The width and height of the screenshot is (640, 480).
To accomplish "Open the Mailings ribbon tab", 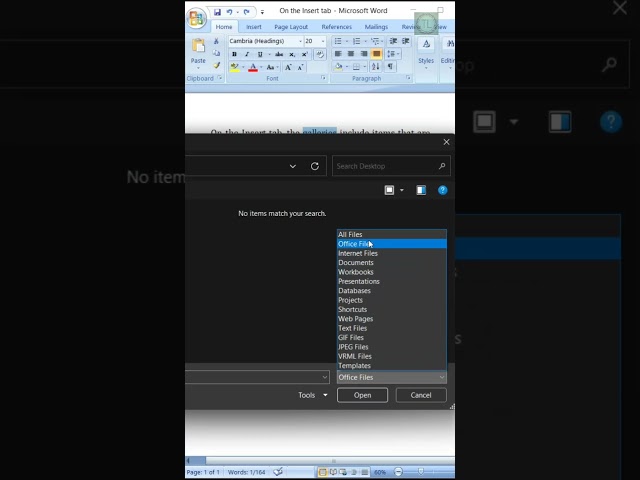I will 376,27.
